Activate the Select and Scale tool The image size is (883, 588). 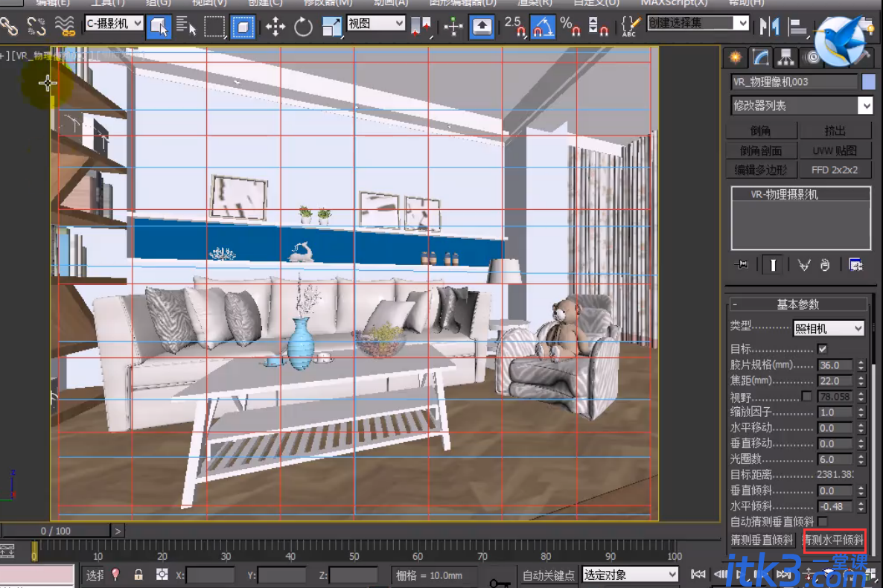pyautogui.click(x=332, y=27)
